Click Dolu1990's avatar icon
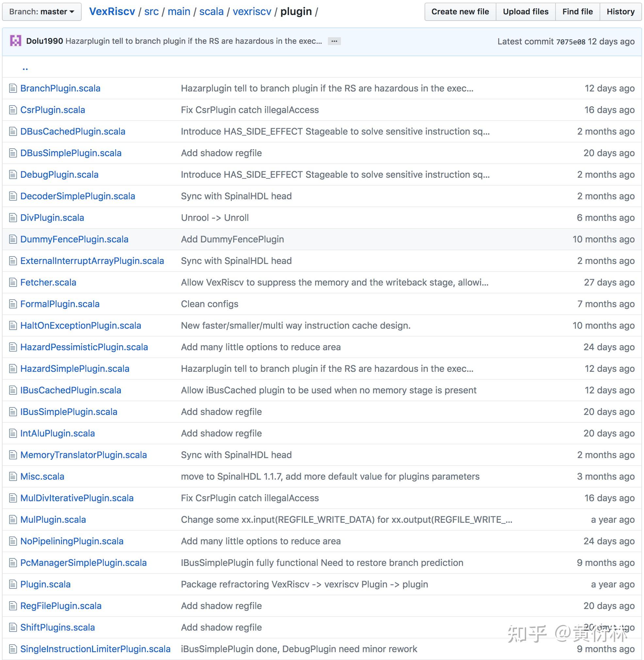The height and width of the screenshot is (660, 644). point(16,41)
